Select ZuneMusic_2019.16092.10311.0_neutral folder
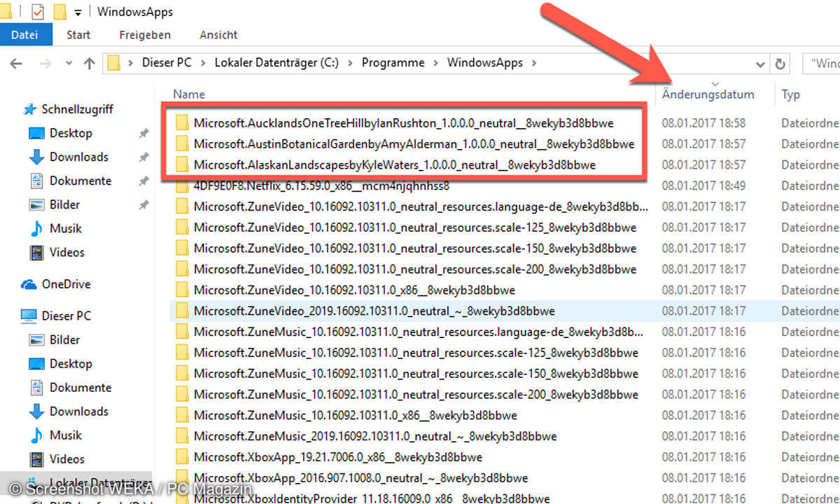 pyautogui.click(x=375, y=436)
